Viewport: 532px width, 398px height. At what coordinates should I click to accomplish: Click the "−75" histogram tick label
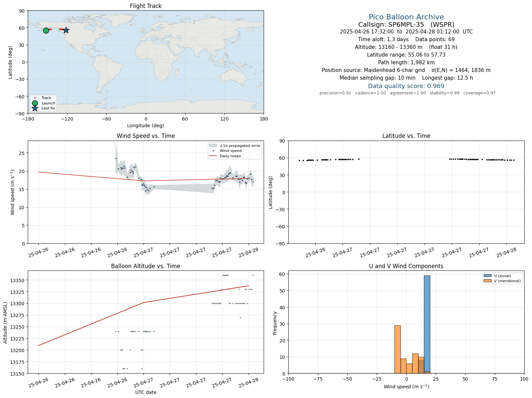[x=318, y=379]
